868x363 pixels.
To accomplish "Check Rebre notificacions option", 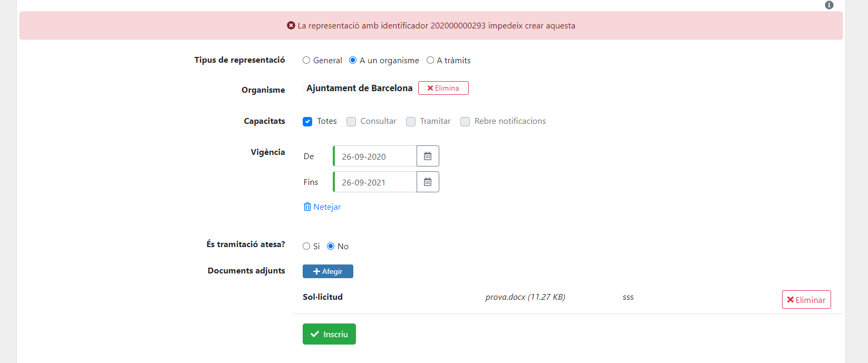I will point(465,122).
